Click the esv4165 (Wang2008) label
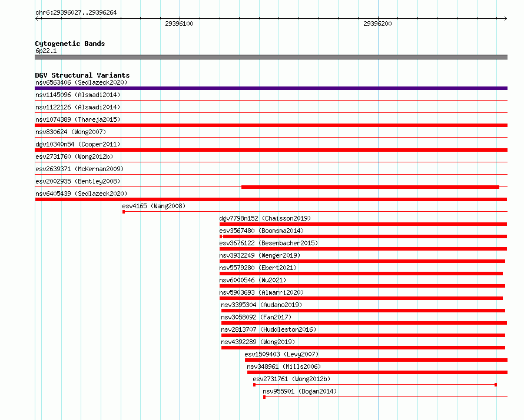 click(154, 206)
